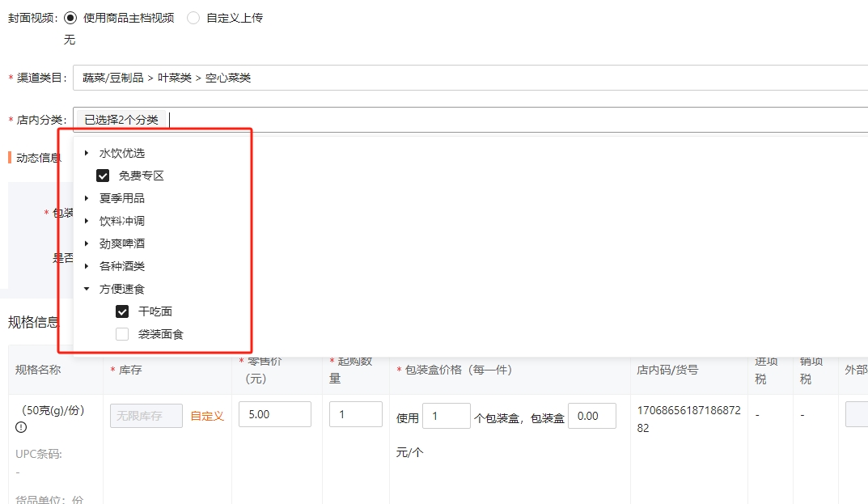Click the info icon under spec name

[21, 428]
